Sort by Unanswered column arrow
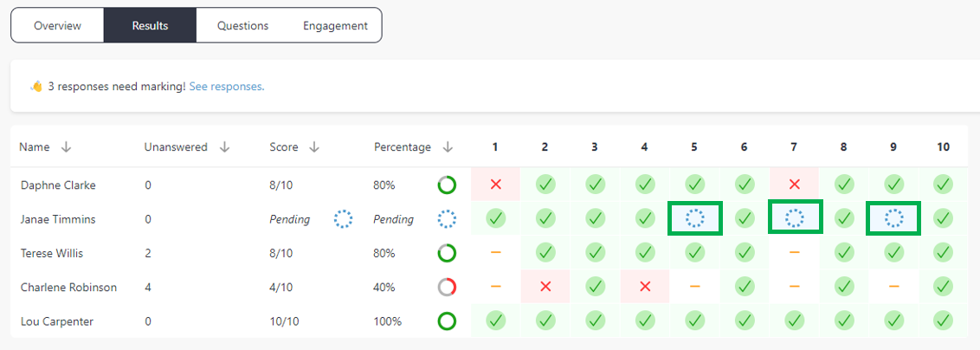 pyautogui.click(x=225, y=147)
